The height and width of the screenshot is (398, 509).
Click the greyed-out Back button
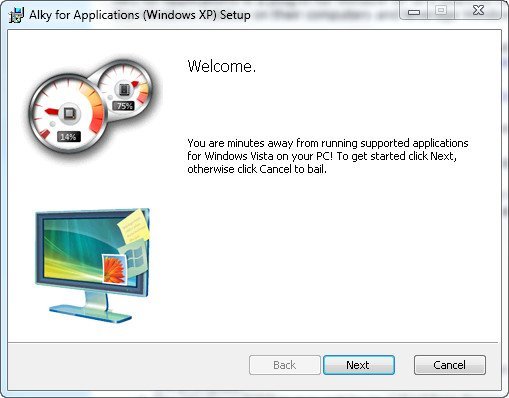point(285,365)
